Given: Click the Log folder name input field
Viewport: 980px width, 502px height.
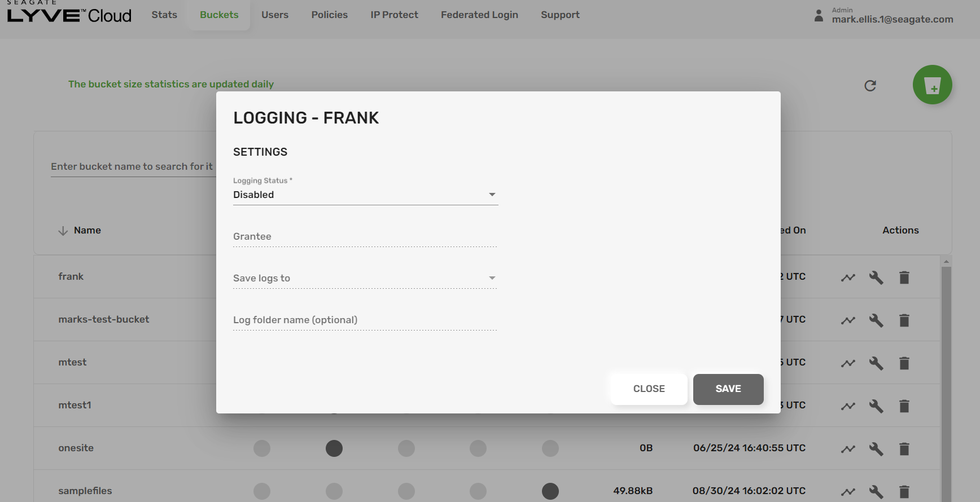Looking at the screenshot, I should click(x=365, y=320).
